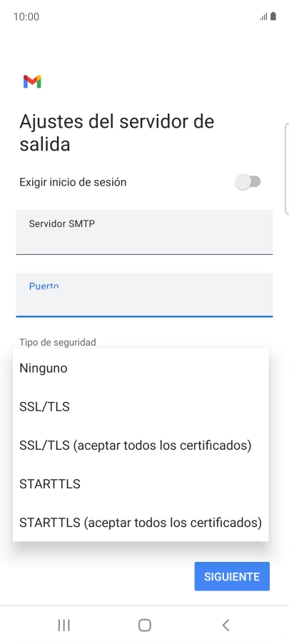Choose the plain SSL/TLS option
This screenshot has width=289, height=644.
pyautogui.click(x=141, y=407)
